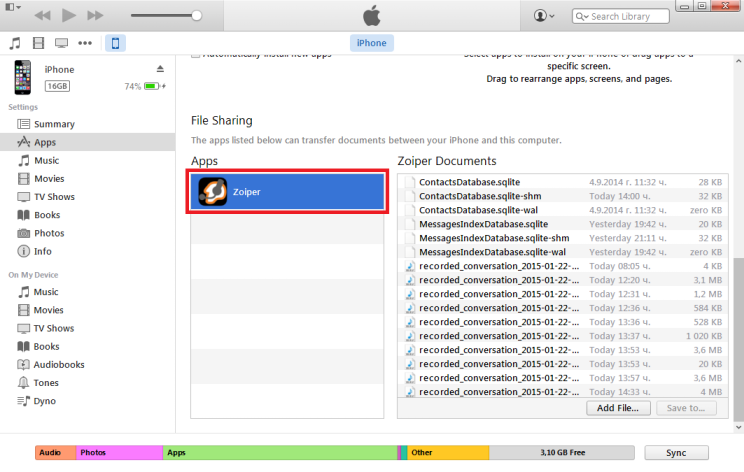Select recorded conversation from Today 12:20
Viewport: 744px width, 472px height.
point(563,280)
